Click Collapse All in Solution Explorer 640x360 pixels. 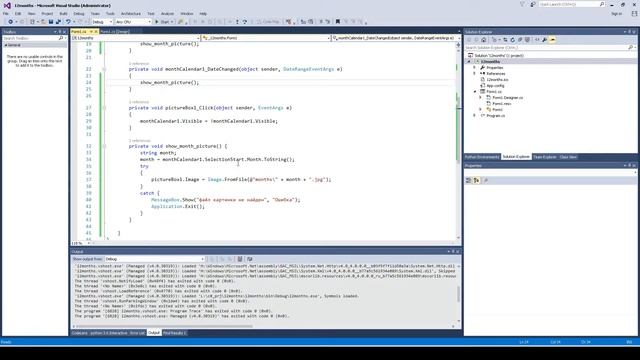520,40
